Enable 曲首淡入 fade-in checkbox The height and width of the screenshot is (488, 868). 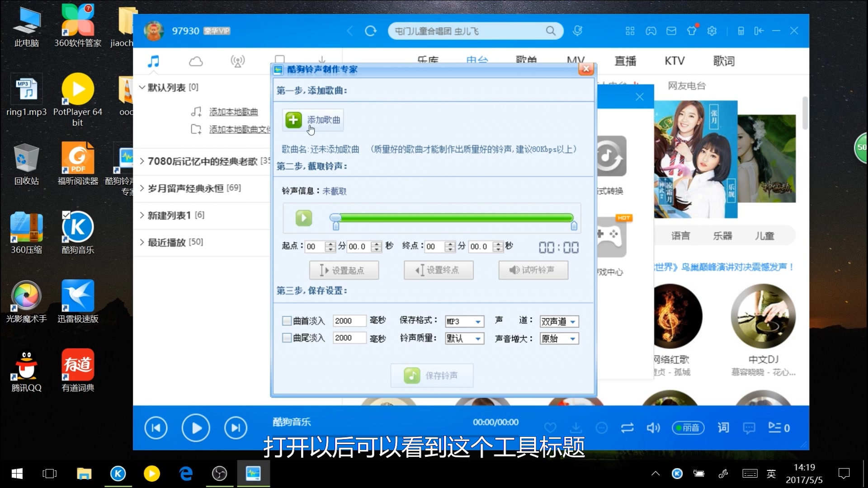click(x=287, y=321)
